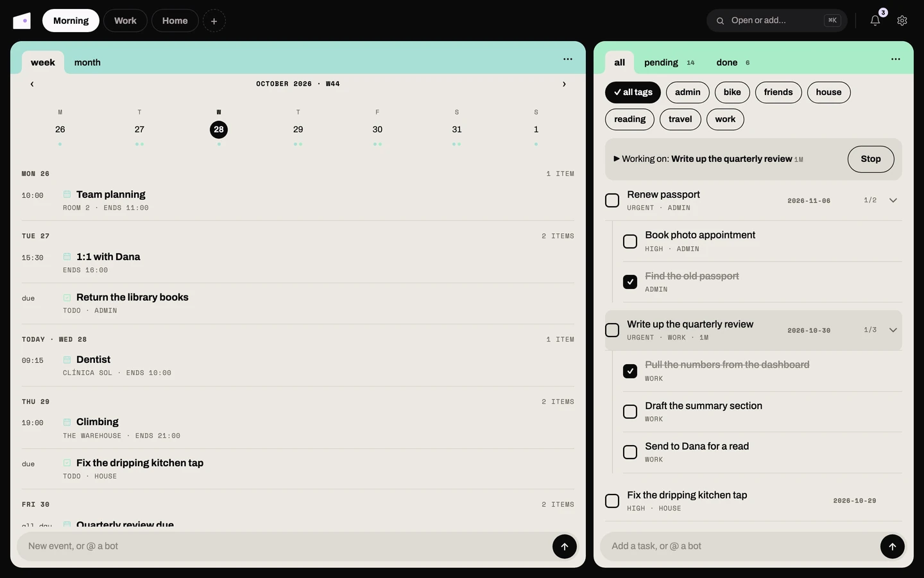Collapse Renew passport subtasks
924x578 pixels.
(x=893, y=200)
